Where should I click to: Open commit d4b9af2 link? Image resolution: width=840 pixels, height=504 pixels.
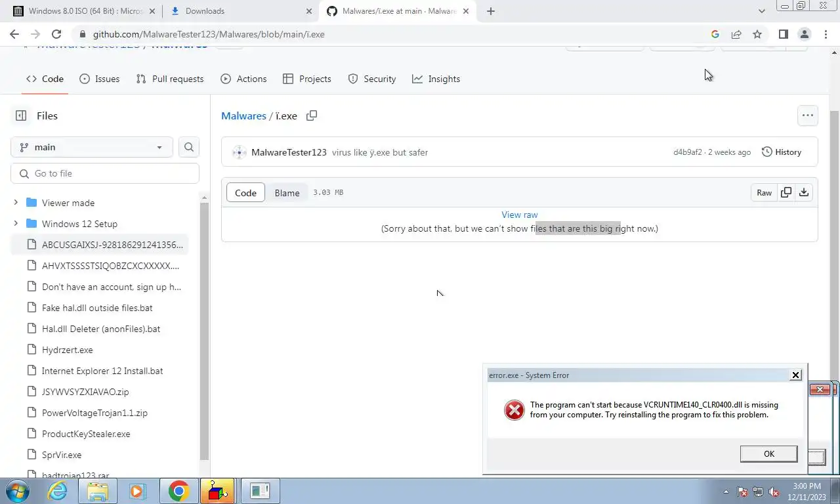(x=687, y=152)
